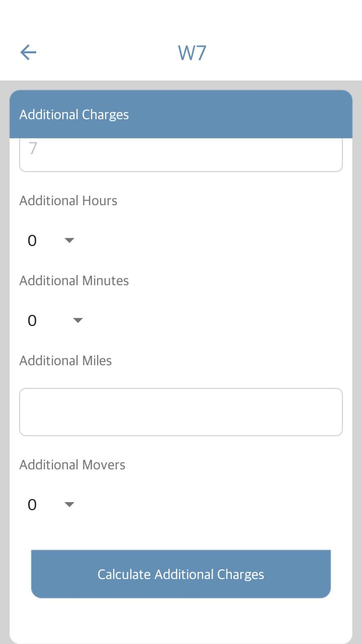The width and height of the screenshot is (362, 644).
Task: Open the Additional Hours dropdown arrow
Action: [69, 240]
